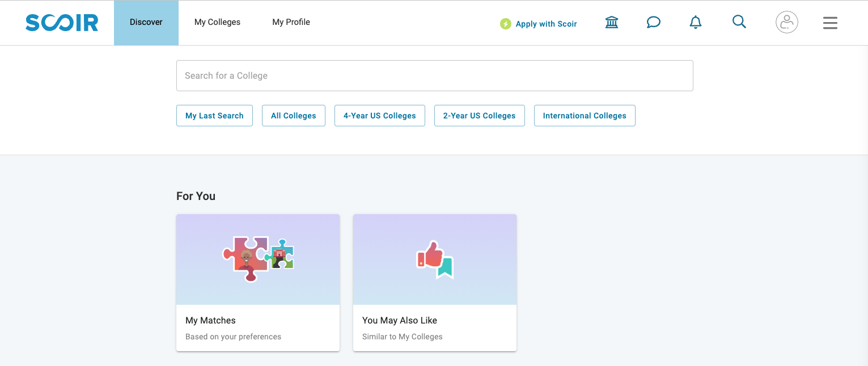
Task: Check notifications via the bell icon
Action: click(695, 22)
